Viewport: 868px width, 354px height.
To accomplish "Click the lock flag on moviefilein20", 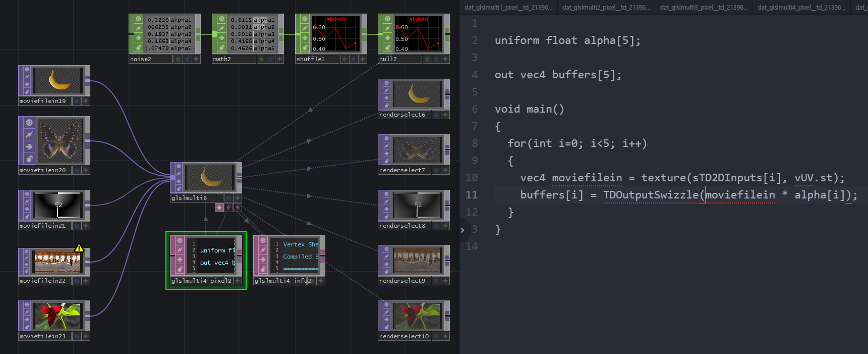I will pyautogui.click(x=29, y=159).
